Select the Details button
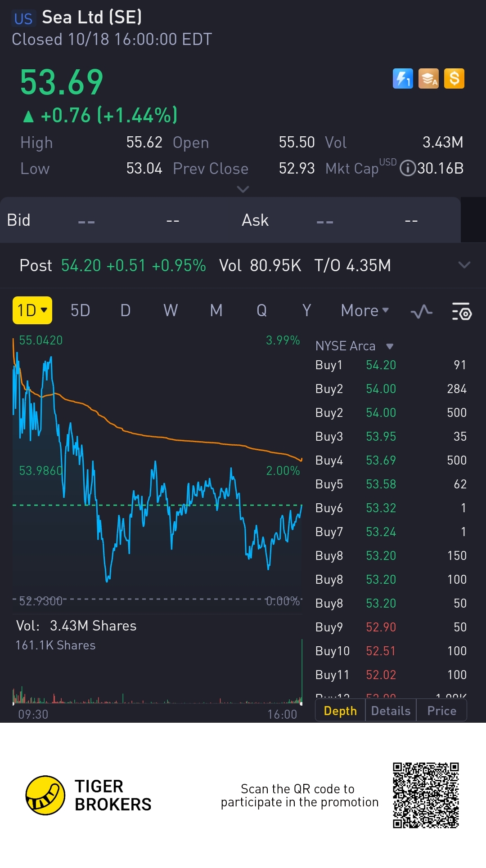 (x=391, y=711)
